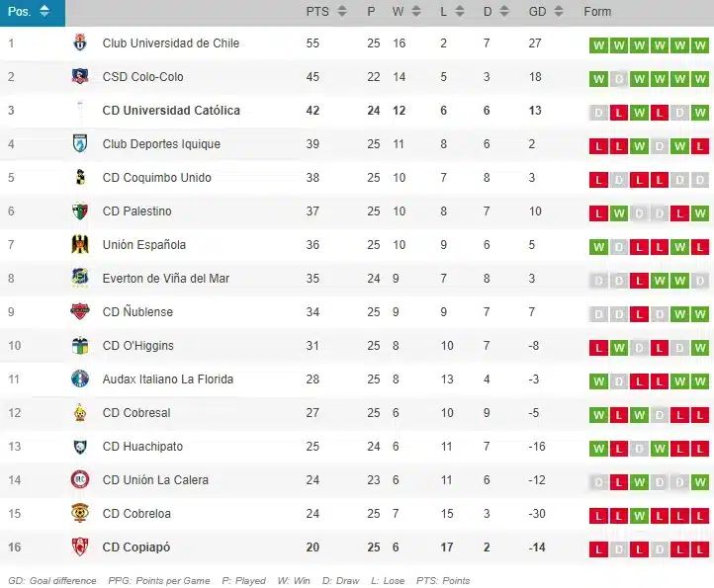Click the CSD Colo-Colo team crest

(x=80, y=77)
